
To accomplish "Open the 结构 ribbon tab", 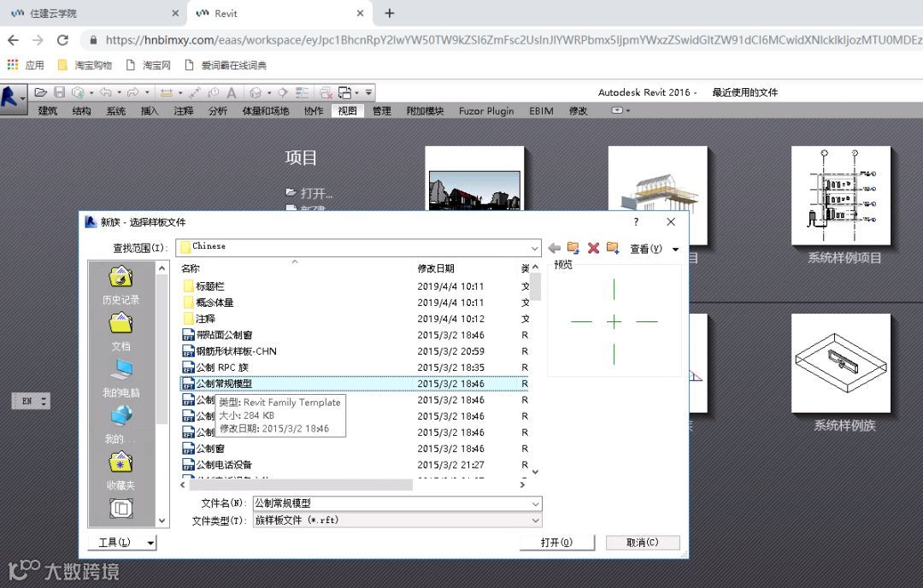I will [x=81, y=110].
